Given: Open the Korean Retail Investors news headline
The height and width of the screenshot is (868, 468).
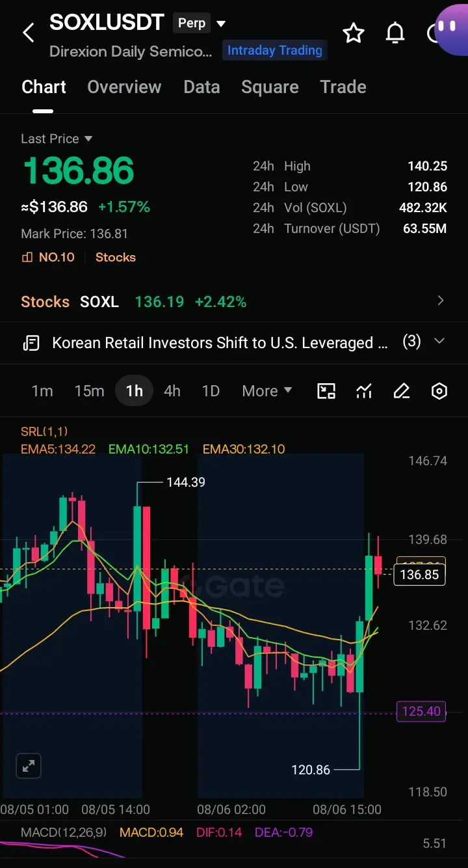Looking at the screenshot, I should pyautogui.click(x=220, y=343).
